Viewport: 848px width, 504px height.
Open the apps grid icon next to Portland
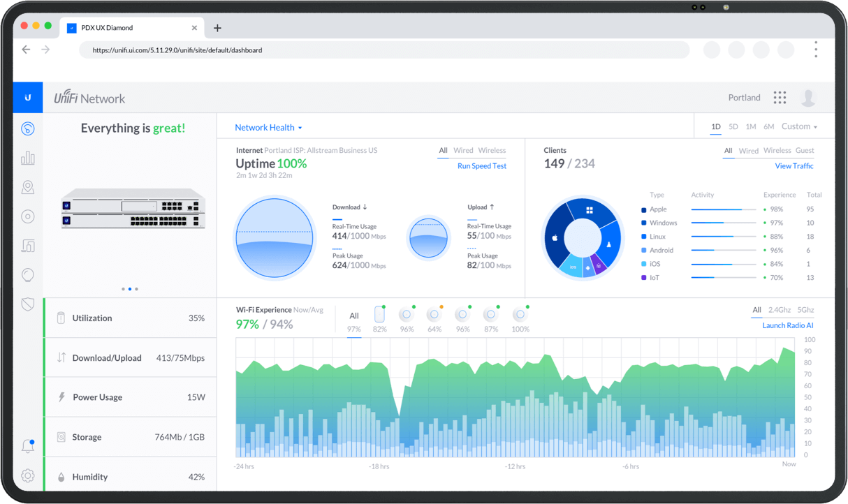780,98
